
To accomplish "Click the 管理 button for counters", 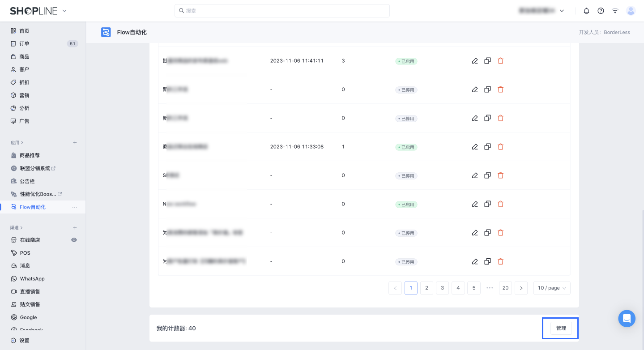I will point(561,328).
